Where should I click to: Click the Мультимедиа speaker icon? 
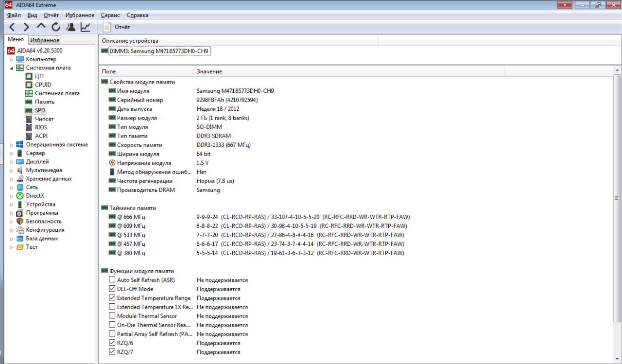(20, 170)
